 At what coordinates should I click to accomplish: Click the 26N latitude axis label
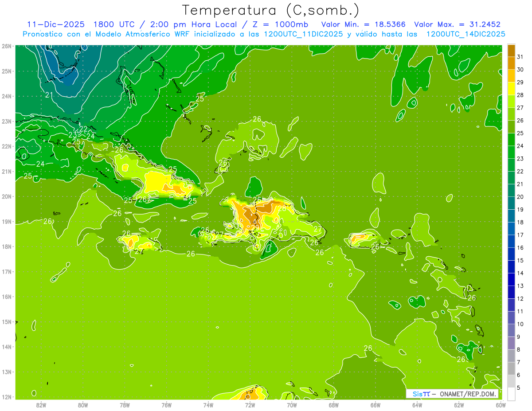[6, 46]
